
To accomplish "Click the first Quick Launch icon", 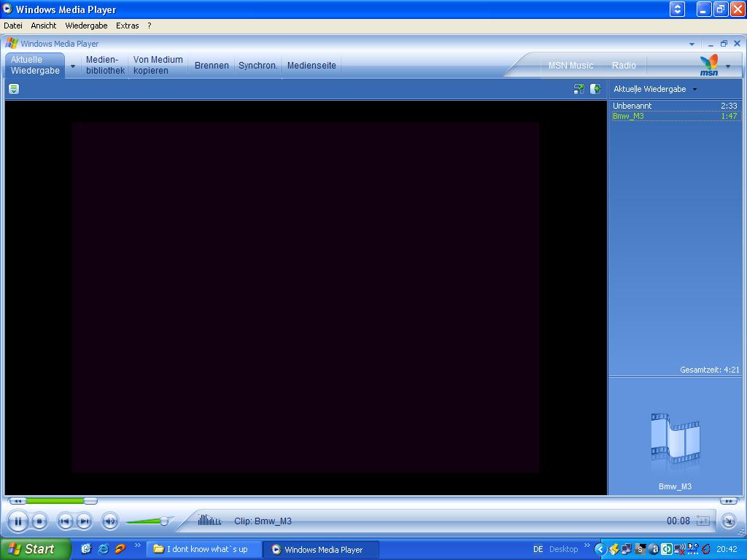I will 86,549.
